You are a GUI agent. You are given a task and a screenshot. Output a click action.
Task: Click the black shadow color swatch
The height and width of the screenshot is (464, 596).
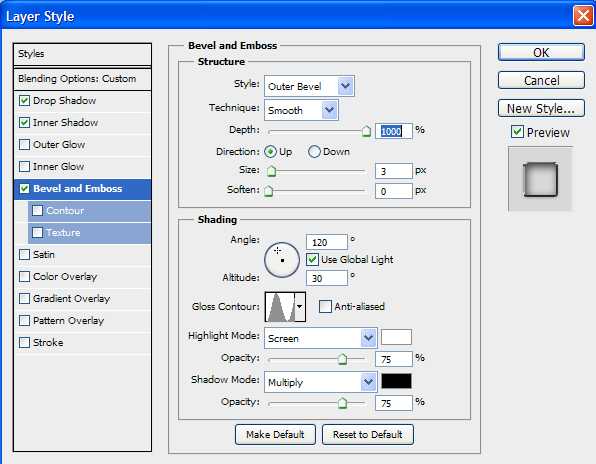[396, 381]
